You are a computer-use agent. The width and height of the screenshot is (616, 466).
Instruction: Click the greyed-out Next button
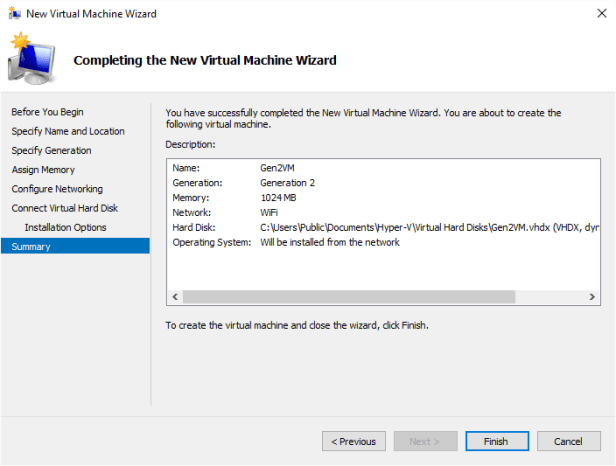426,441
